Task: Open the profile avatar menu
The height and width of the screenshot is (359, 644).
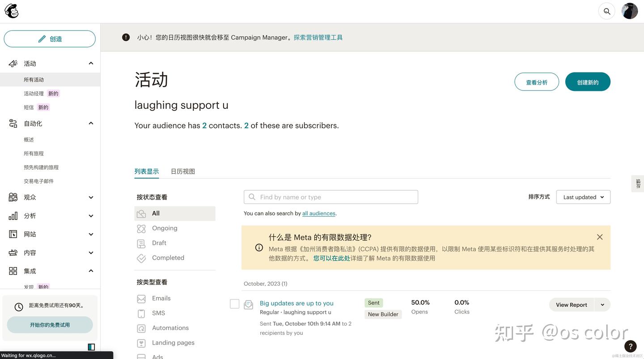Action: point(630,11)
